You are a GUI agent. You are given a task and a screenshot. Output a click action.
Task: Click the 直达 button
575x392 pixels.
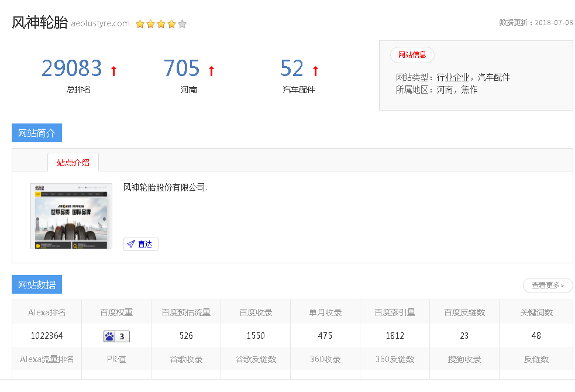[x=141, y=244]
